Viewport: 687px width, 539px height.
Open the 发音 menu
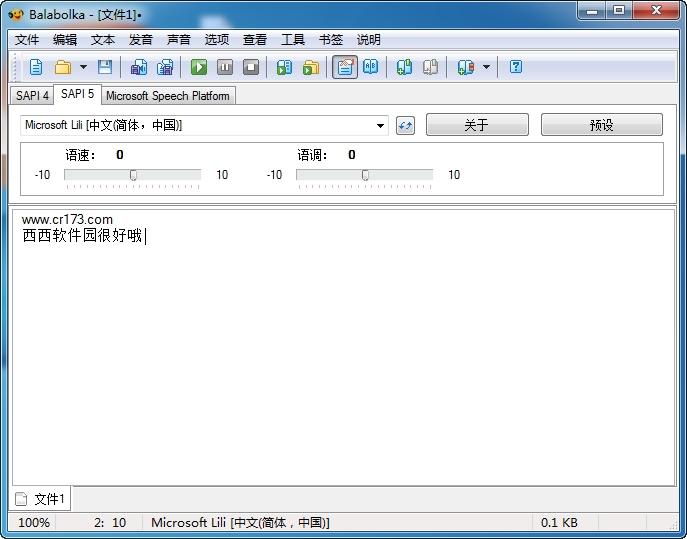pyautogui.click(x=141, y=40)
